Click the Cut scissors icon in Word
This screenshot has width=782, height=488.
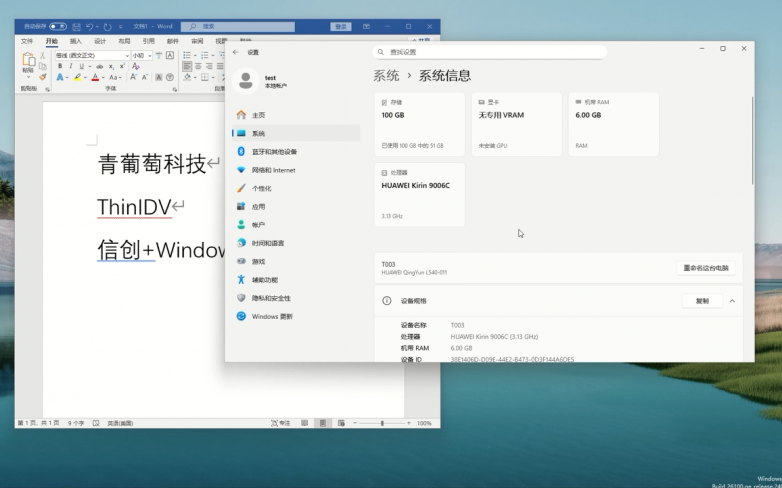(x=42, y=55)
